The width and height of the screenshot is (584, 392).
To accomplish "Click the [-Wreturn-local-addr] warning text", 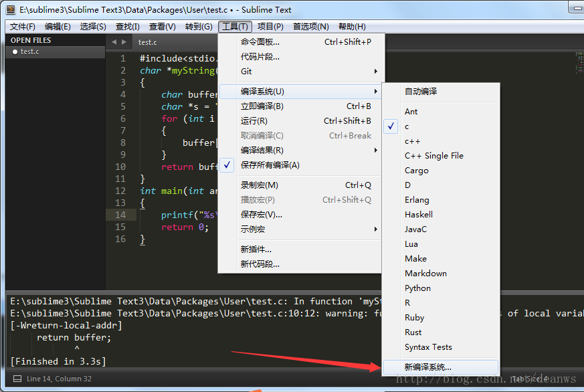I will (x=66, y=325).
